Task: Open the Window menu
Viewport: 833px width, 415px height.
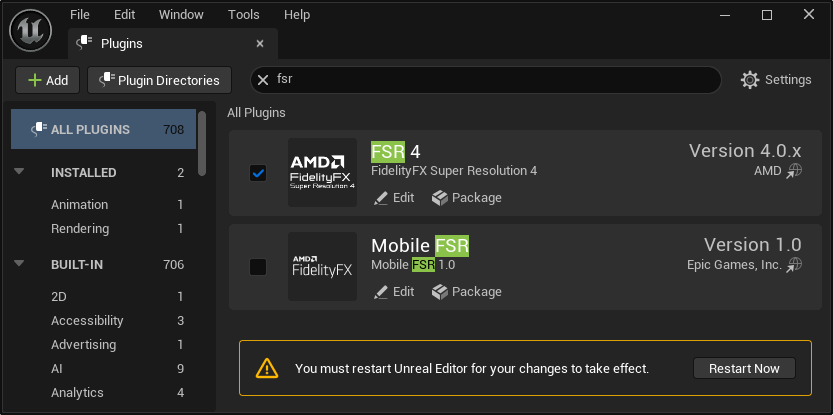Action: pos(180,15)
